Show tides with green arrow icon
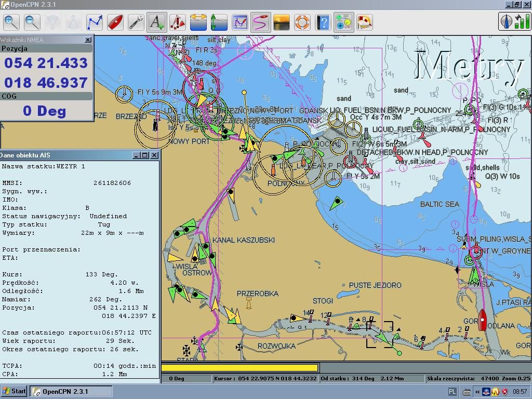 219,22
